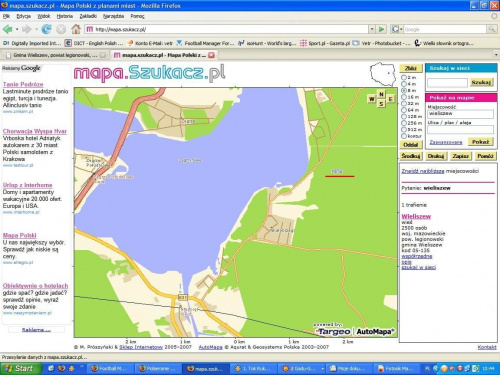Select the 256 m zoom scale radio
The width and height of the screenshot is (500, 375).
(x=404, y=123)
